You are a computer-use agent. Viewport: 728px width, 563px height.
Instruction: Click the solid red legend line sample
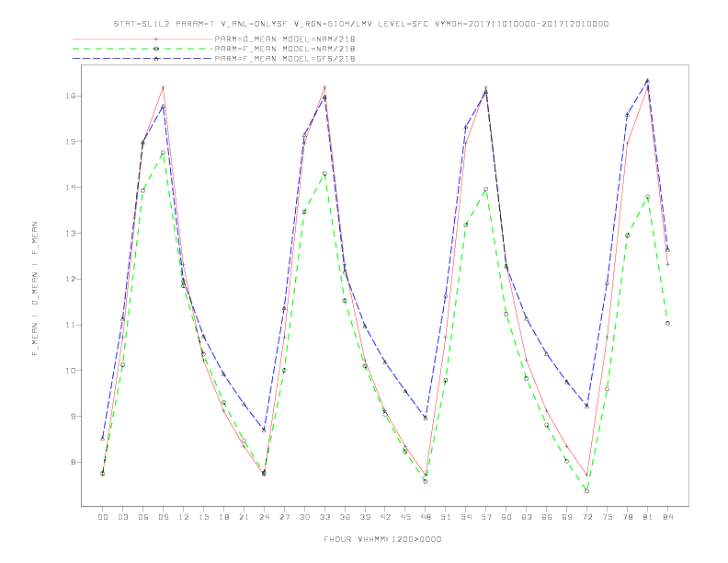142,39
